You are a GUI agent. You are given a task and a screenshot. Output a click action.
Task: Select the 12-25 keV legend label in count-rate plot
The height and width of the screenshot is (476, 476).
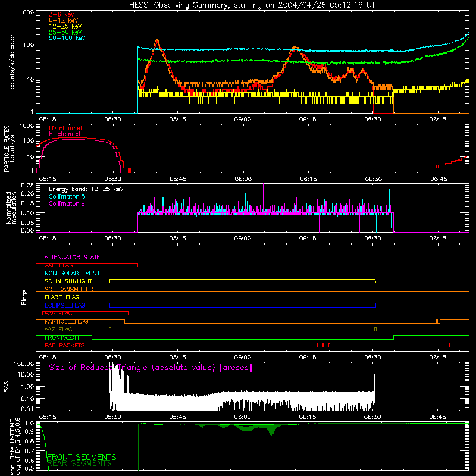click(x=65, y=26)
